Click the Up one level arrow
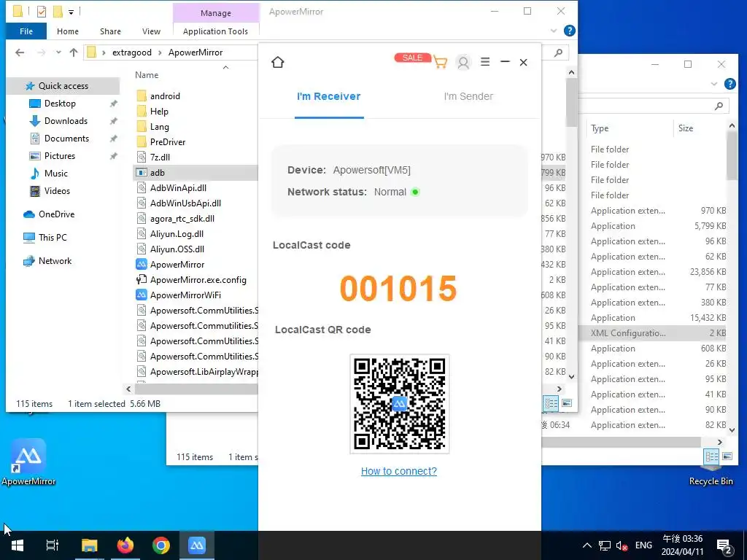Image resolution: width=747 pixels, height=560 pixels. click(x=74, y=52)
